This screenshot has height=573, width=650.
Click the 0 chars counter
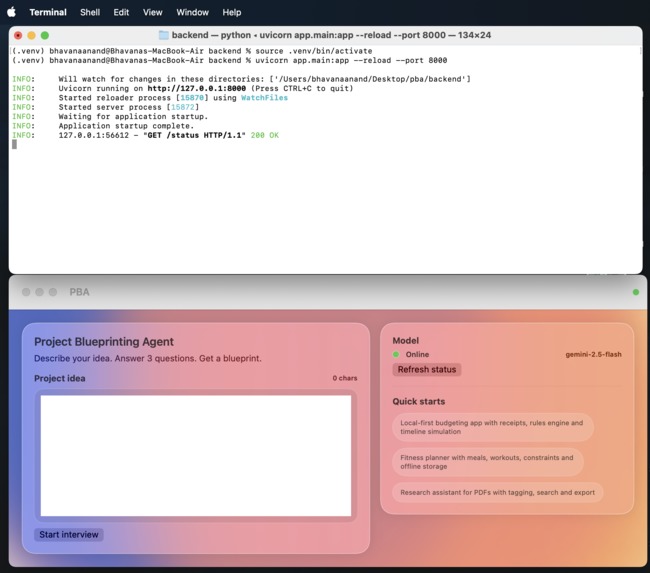click(344, 378)
